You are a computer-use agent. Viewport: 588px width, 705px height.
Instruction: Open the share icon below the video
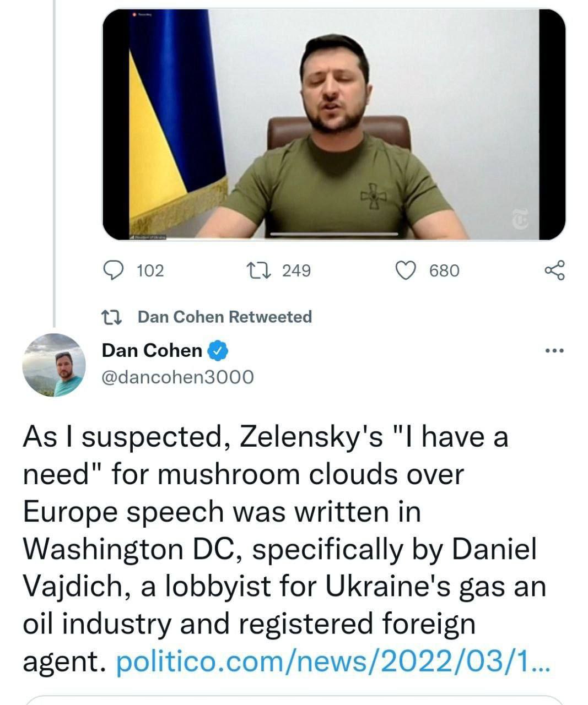[x=554, y=270]
